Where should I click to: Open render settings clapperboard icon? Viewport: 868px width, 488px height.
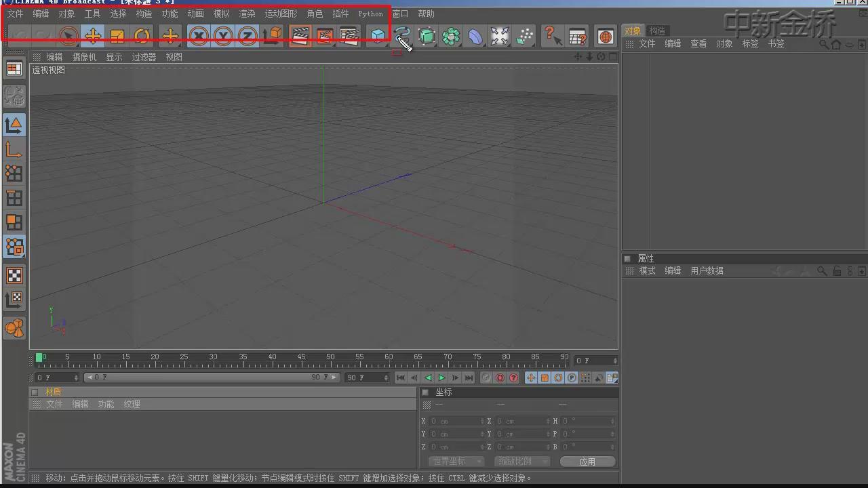coord(349,36)
